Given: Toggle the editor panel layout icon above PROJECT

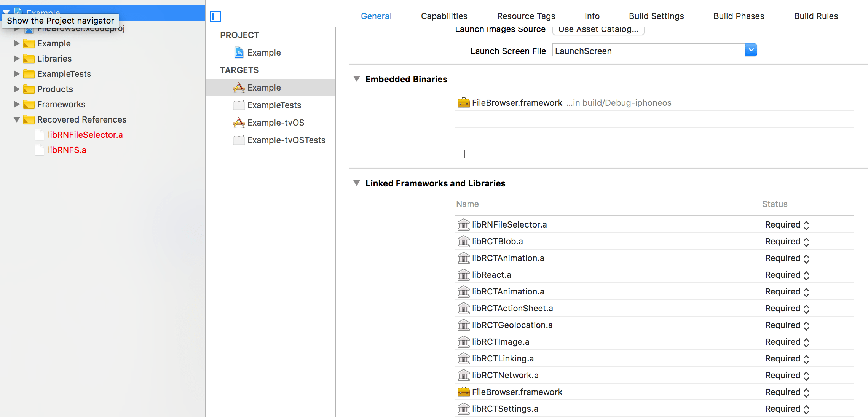Looking at the screenshot, I should tap(215, 16).
